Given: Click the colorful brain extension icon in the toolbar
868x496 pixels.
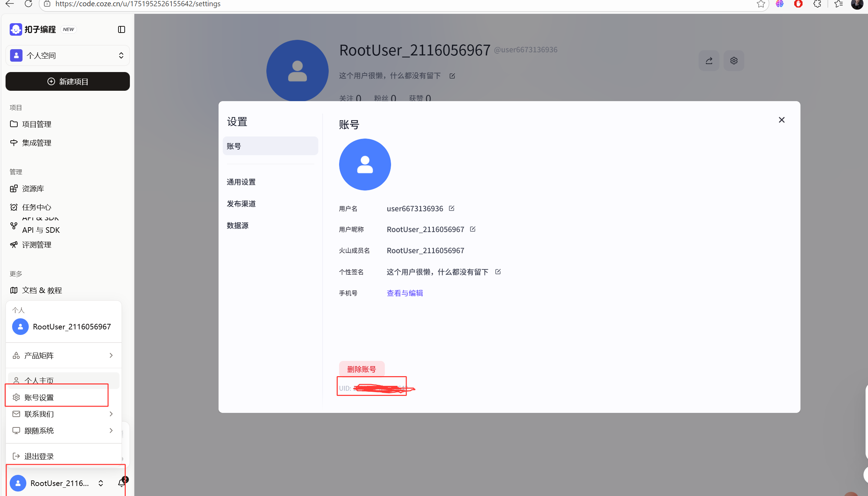Looking at the screenshot, I should click(780, 4).
